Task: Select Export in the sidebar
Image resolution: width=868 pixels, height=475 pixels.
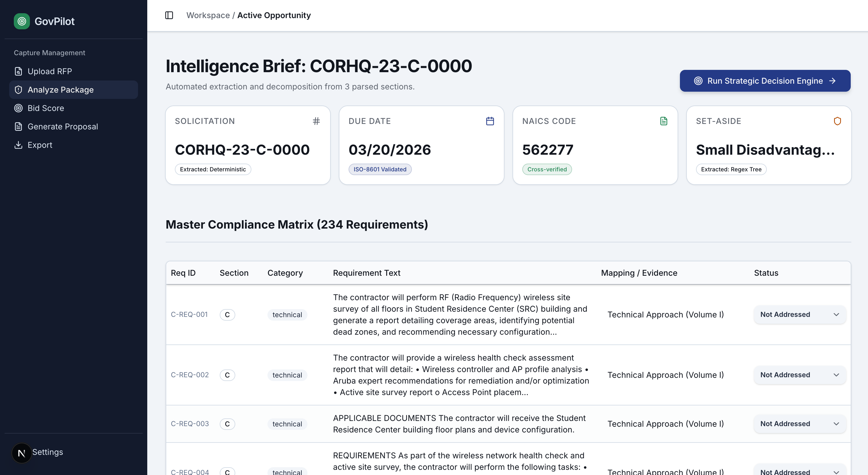Action: [x=40, y=145]
